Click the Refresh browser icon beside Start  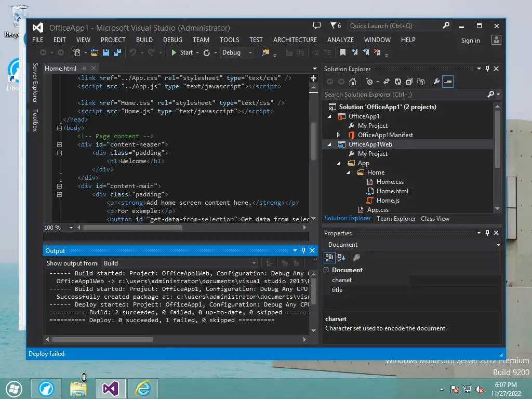pyautogui.click(x=206, y=52)
